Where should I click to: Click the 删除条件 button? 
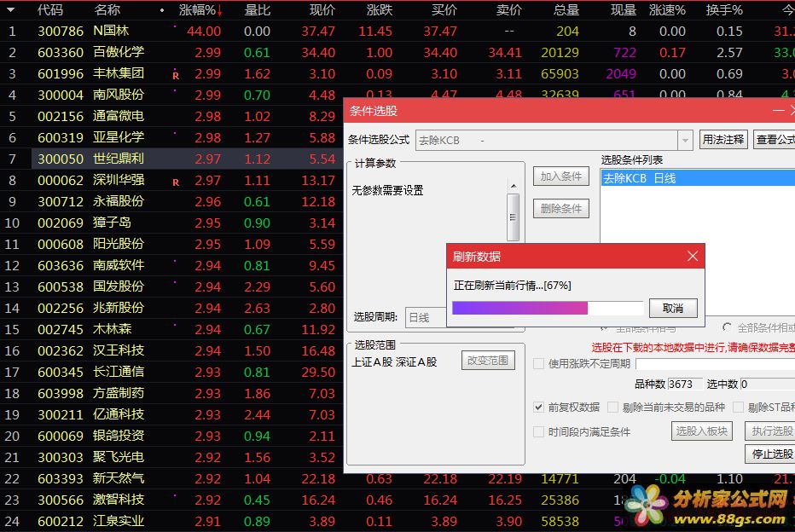(560, 208)
